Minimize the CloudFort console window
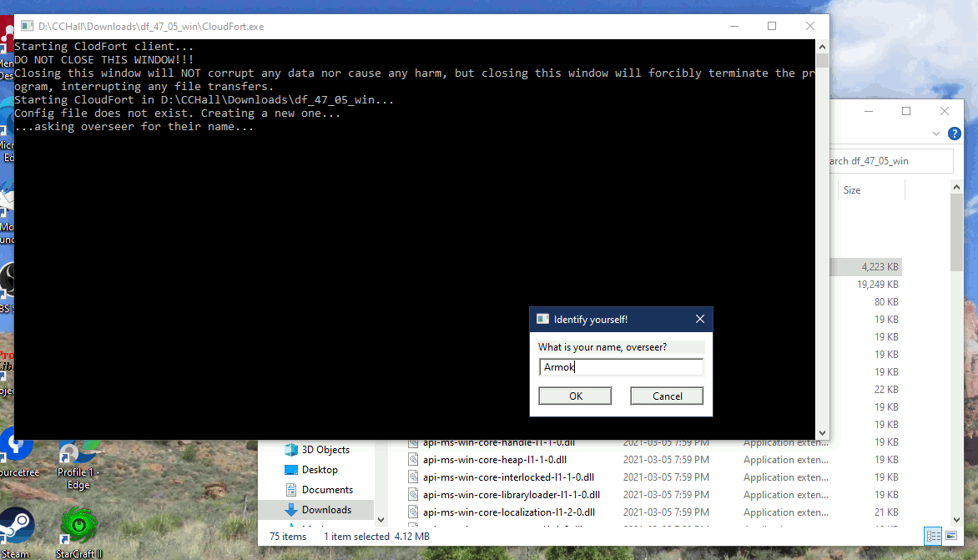The width and height of the screenshot is (978, 560). click(x=734, y=26)
